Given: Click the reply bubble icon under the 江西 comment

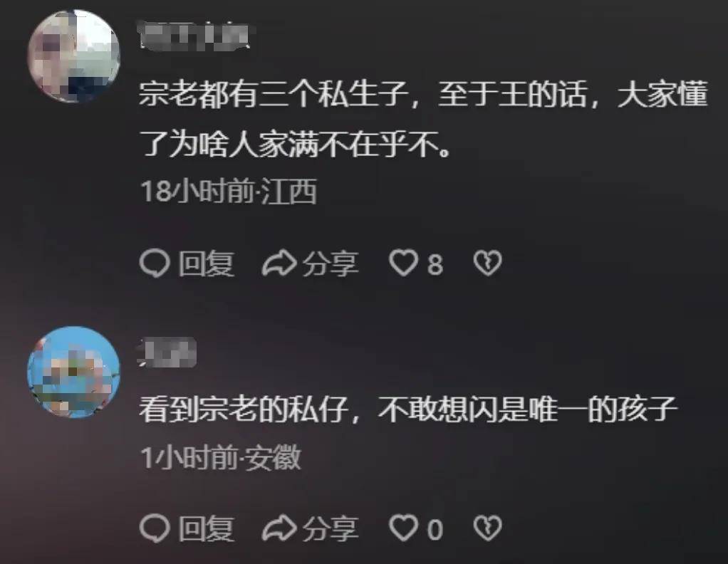Looking at the screenshot, I should click(x=155, y=263).
